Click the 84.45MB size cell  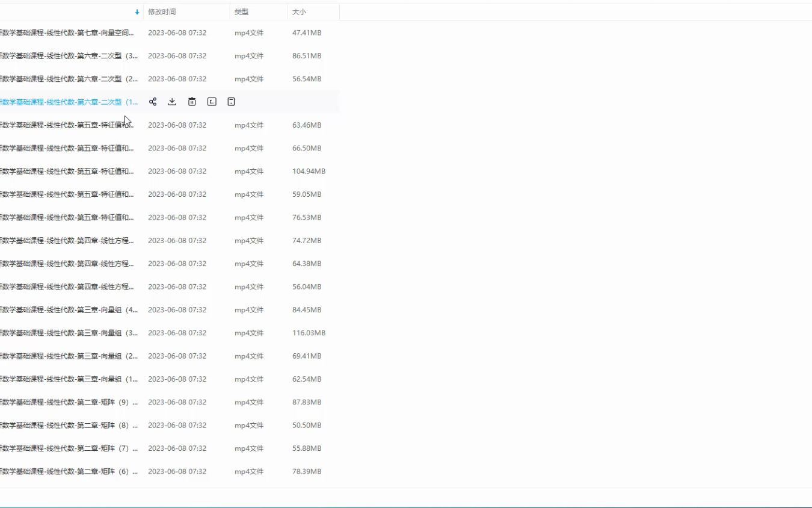[x=307, y=310]
